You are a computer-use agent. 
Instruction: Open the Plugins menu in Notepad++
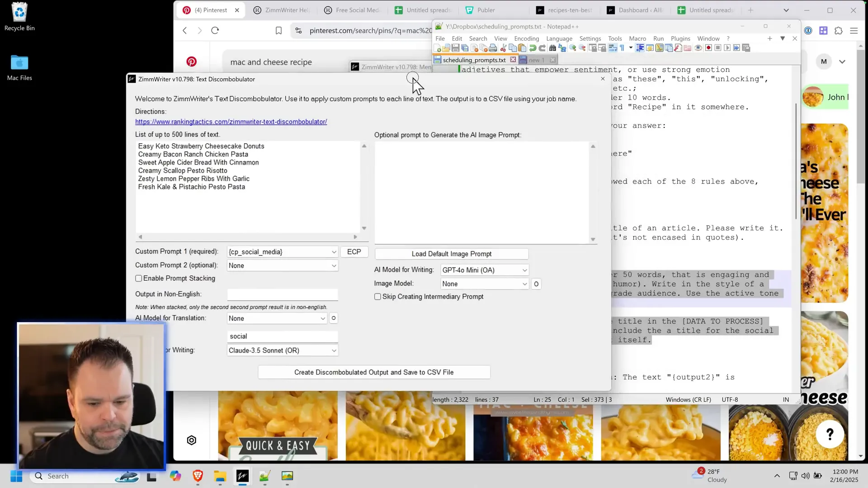(680, 38)
